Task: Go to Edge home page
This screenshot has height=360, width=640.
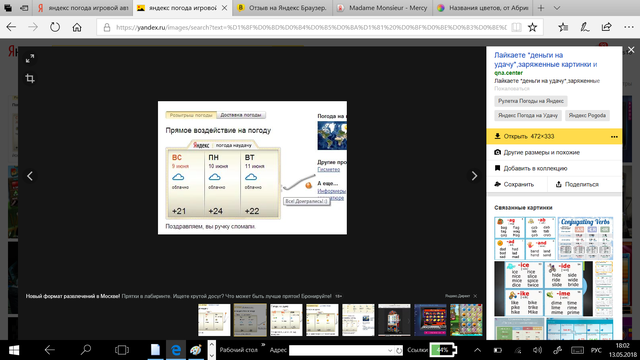Action: click(77, 27)
